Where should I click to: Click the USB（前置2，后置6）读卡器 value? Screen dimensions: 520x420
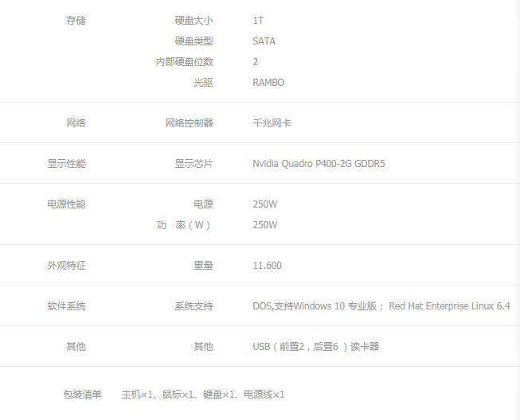(x=315, y=347)
